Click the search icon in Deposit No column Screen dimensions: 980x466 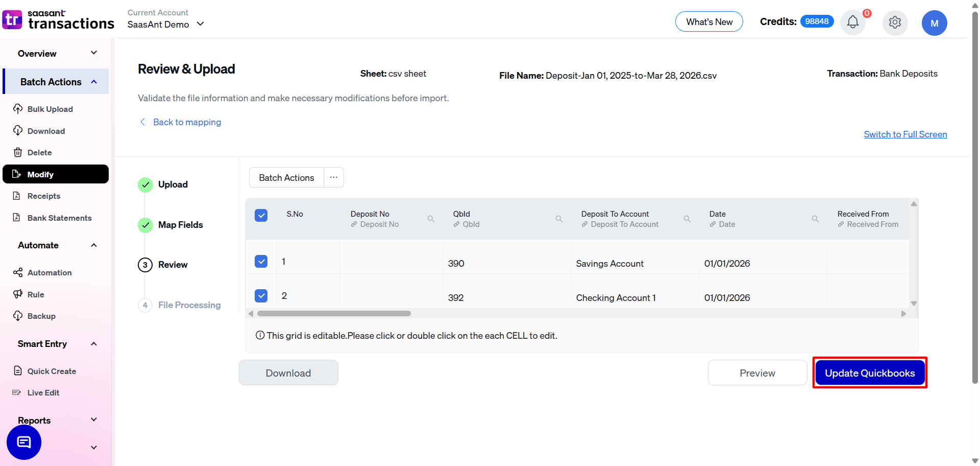(x=431, y=219)
